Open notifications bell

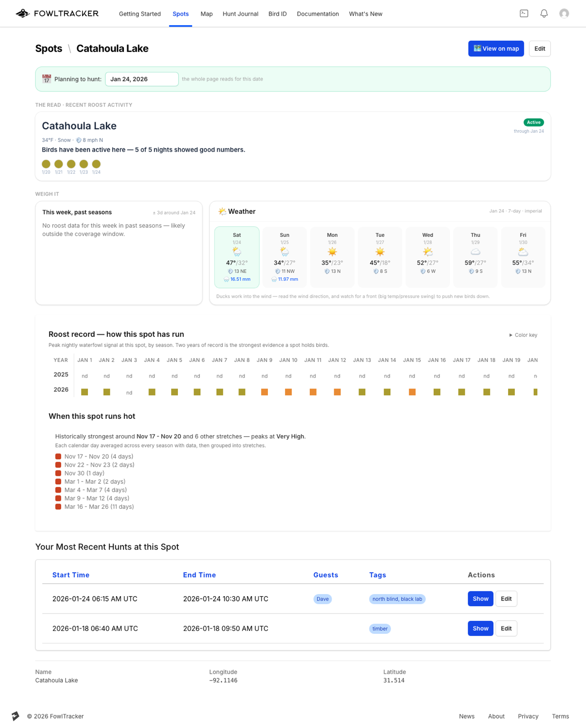(544, 14)
